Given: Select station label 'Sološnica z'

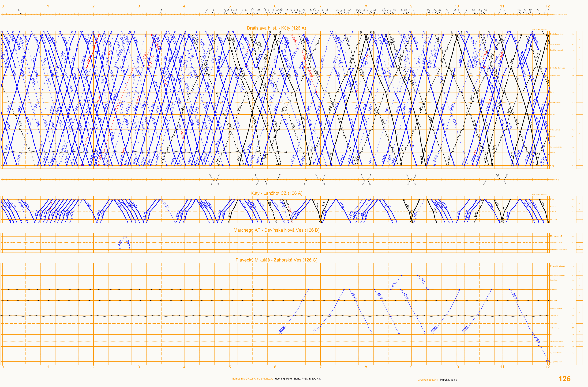Looking at the screenshot, I should [x=554, y=280].
